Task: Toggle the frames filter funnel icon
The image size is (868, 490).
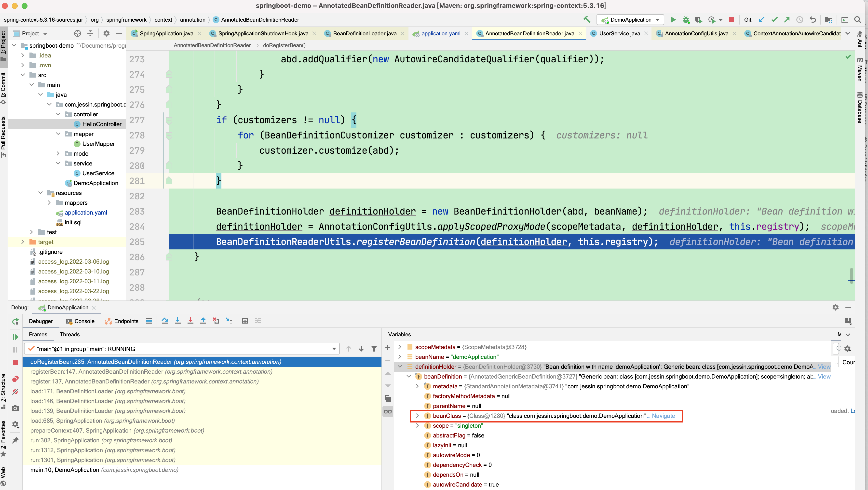Action: point(374,349)
